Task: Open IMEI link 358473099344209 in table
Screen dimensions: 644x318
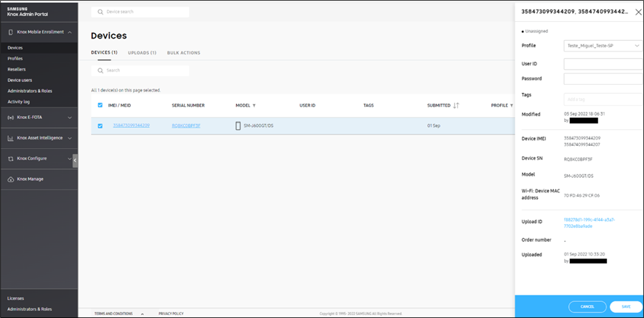Action: pos(132,126)
